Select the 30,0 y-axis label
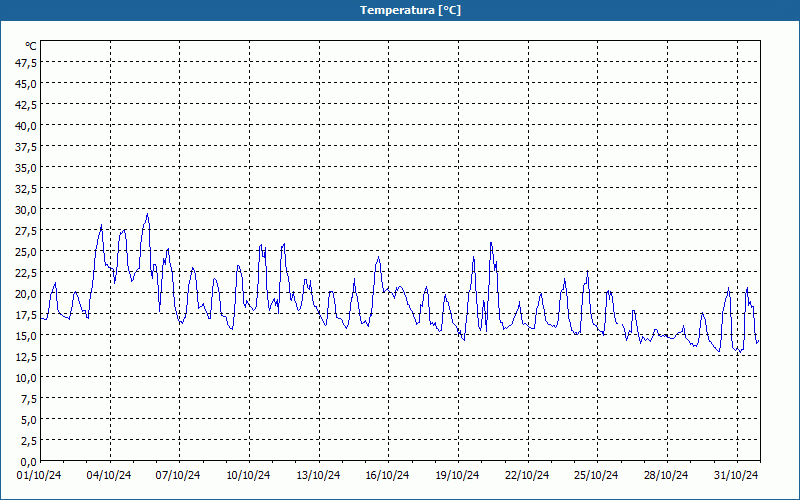 [27, 210]
